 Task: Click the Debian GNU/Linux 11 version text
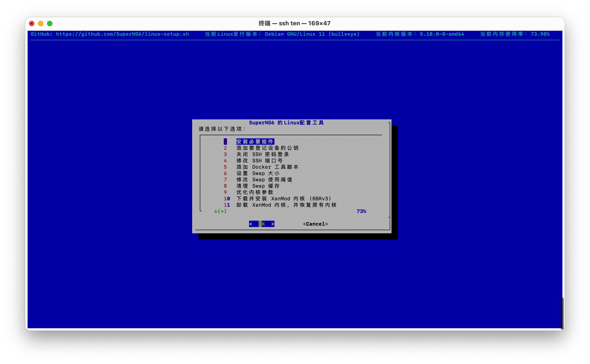tap(312, 34)
